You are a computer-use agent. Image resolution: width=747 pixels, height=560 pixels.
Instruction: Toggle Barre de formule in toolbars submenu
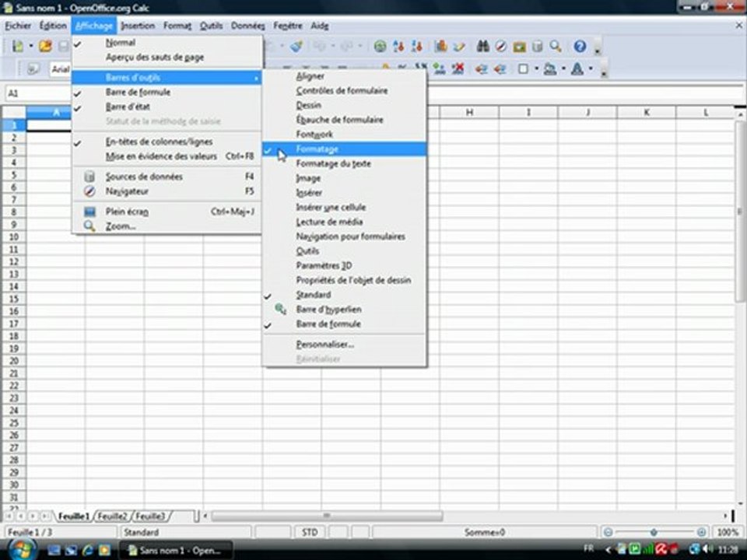[x=344, y=324]
